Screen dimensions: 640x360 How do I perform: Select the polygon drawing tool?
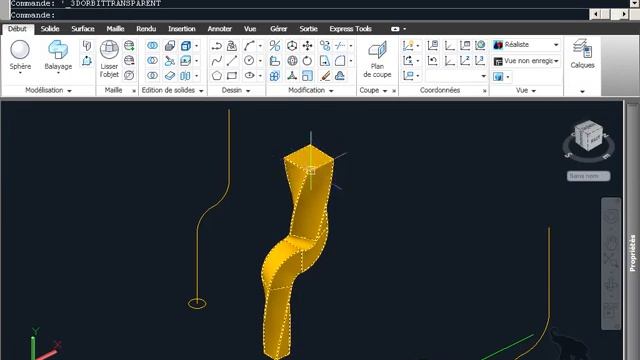217,76
